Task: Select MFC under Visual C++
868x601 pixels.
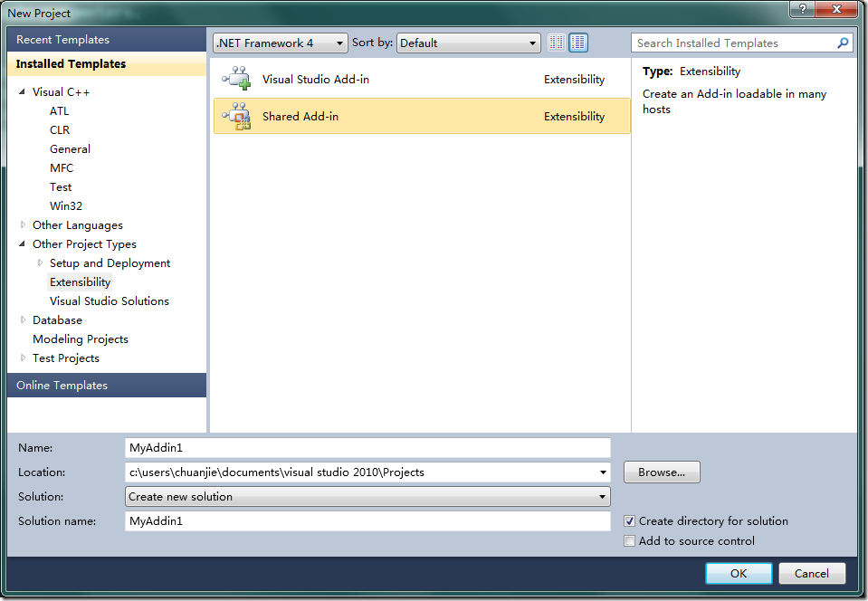Action: (62, 167)
